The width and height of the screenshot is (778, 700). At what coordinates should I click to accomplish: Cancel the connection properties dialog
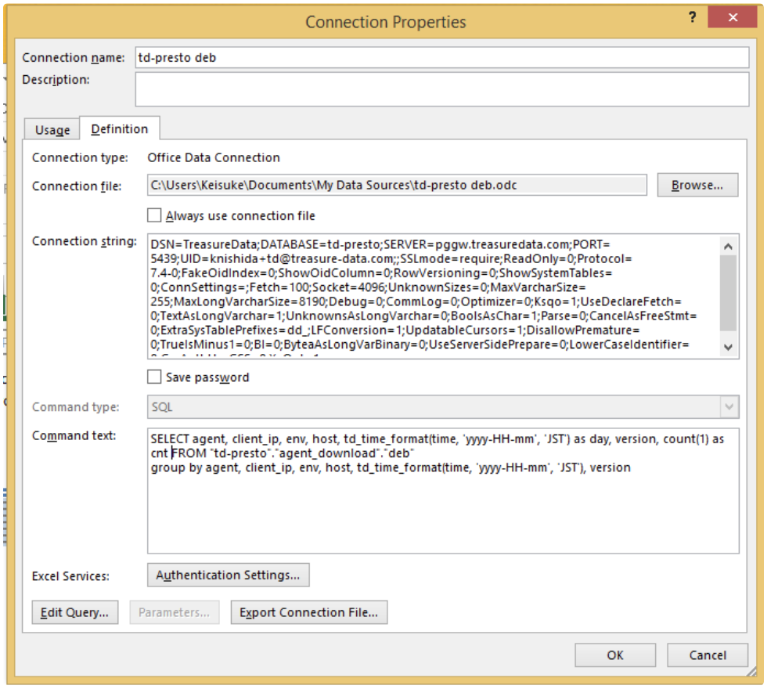point(707,655)
